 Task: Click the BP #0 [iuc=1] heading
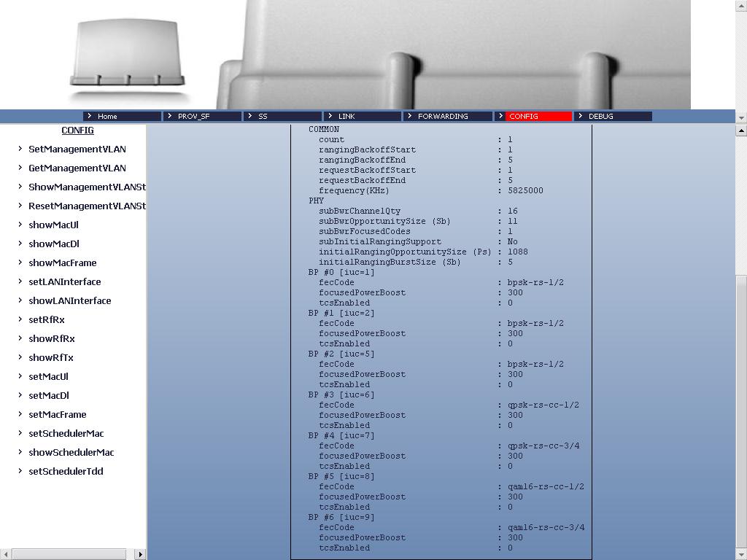pyautogui.click(x=341, y=273)
